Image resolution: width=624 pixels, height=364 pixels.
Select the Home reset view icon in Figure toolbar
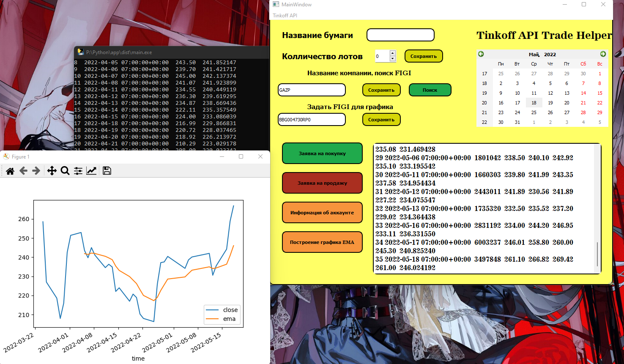point(10,170)
